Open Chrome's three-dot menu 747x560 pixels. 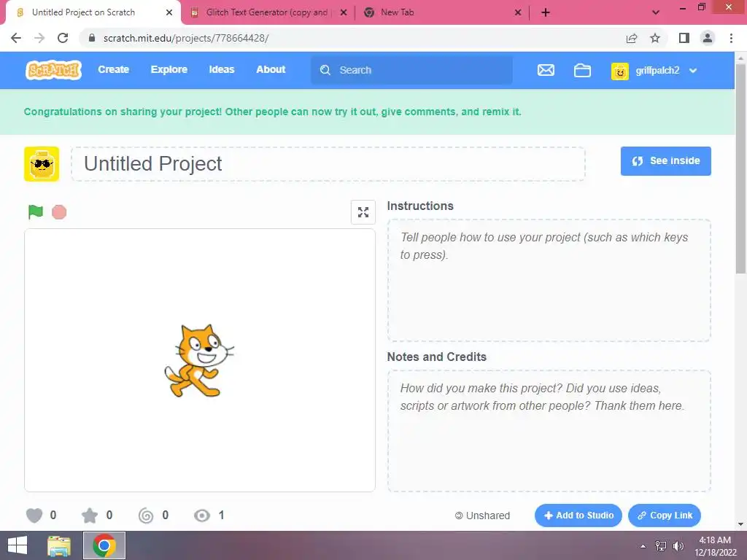coord(731,38)
